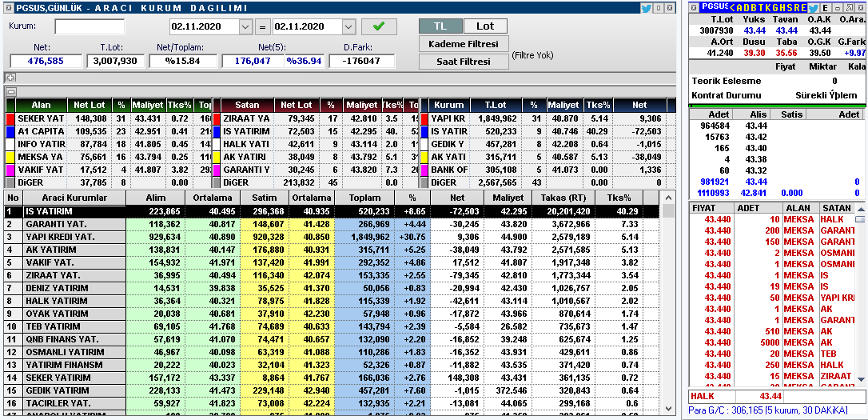Click the 5000 MEKSA AK trade row
This screenshot has height=420, width=868.
771,342
